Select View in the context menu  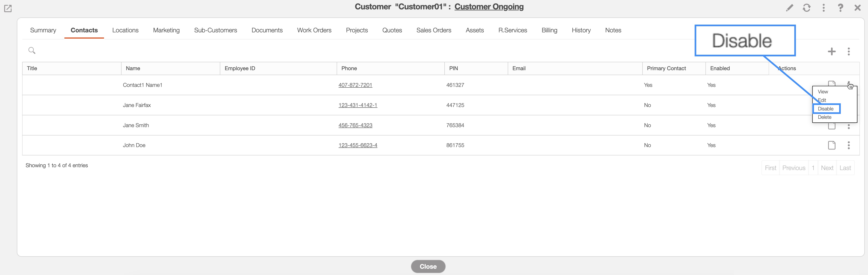(x=822, y=92)
